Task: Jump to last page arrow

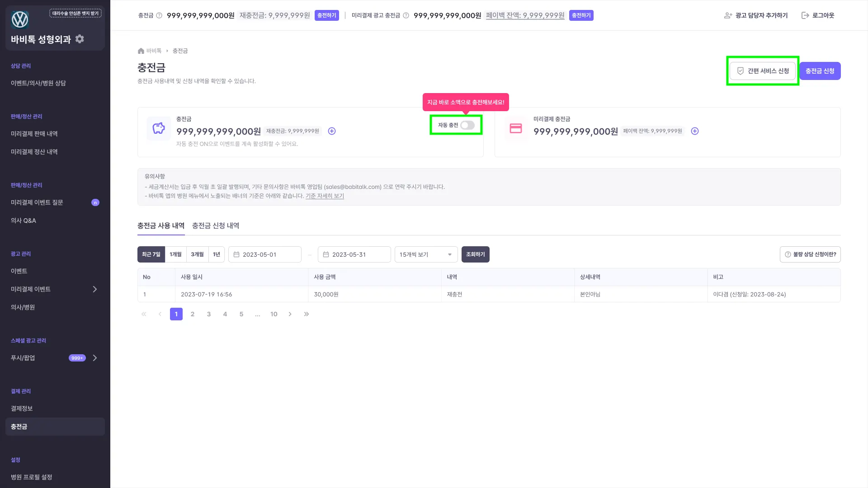Action: [x=307, y=314]
